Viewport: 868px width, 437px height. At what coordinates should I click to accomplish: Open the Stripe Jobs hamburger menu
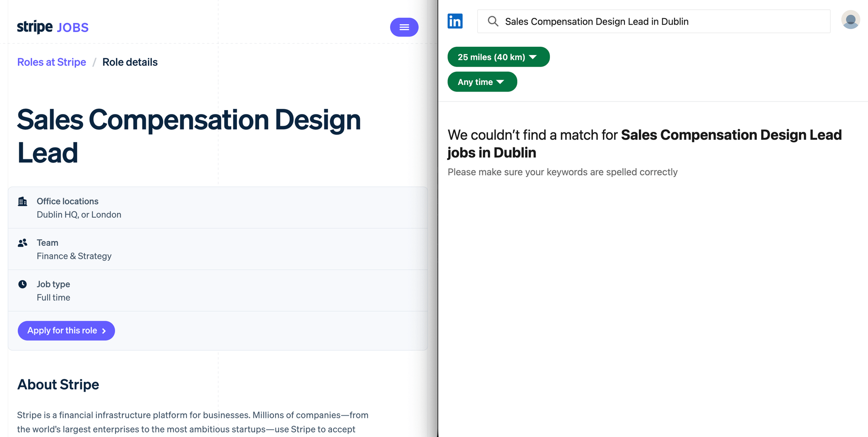click(x=404, y=27)
